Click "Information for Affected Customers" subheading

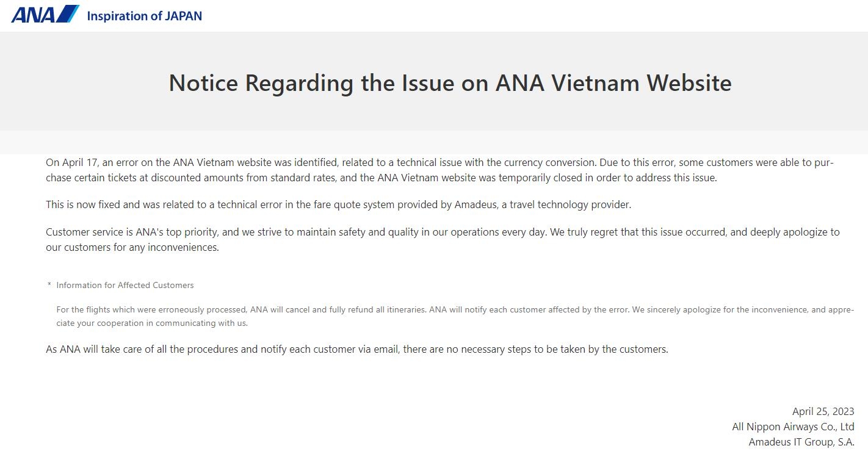point(125,285)
